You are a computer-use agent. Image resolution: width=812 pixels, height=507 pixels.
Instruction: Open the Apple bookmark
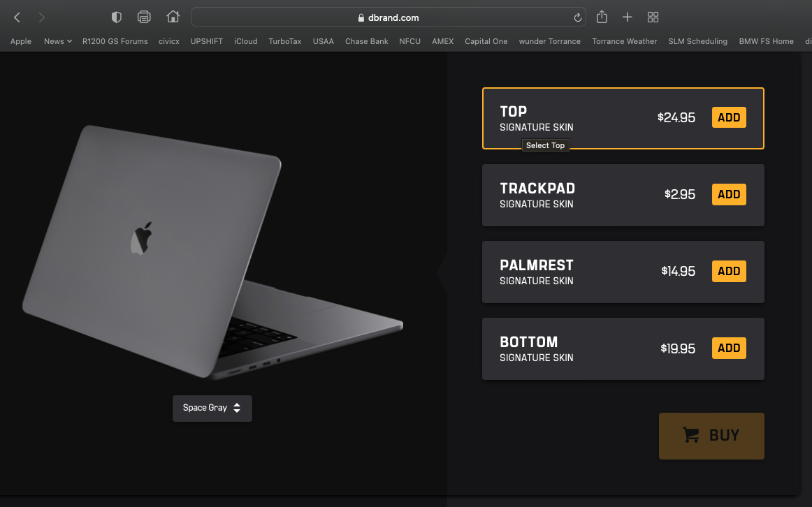pos(21,41)
